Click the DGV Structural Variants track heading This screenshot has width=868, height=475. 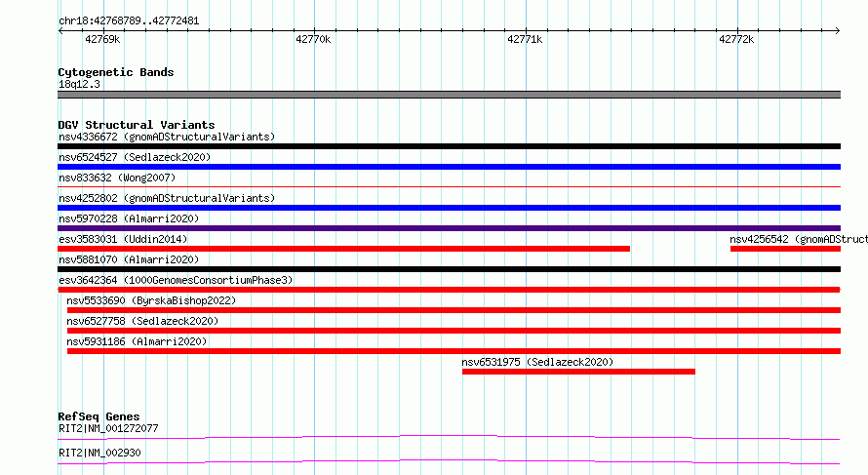click(137, 125)
